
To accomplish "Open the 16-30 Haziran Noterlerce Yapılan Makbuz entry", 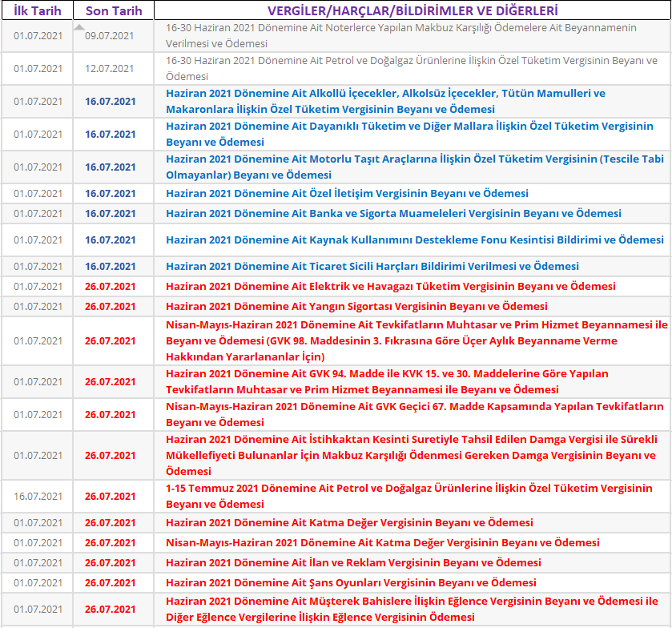I will (x=400, y=35).
